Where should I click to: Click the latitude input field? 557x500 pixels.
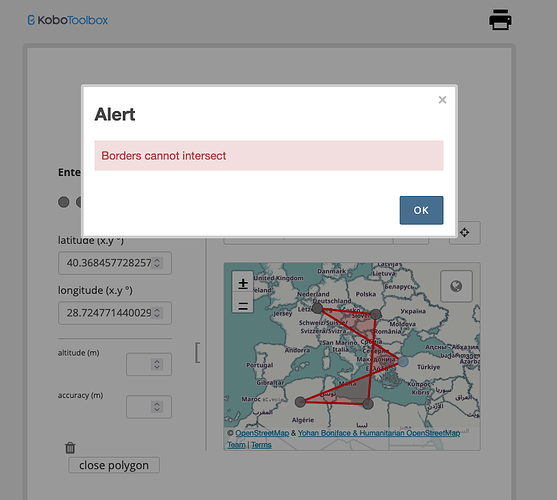point(115,263)
